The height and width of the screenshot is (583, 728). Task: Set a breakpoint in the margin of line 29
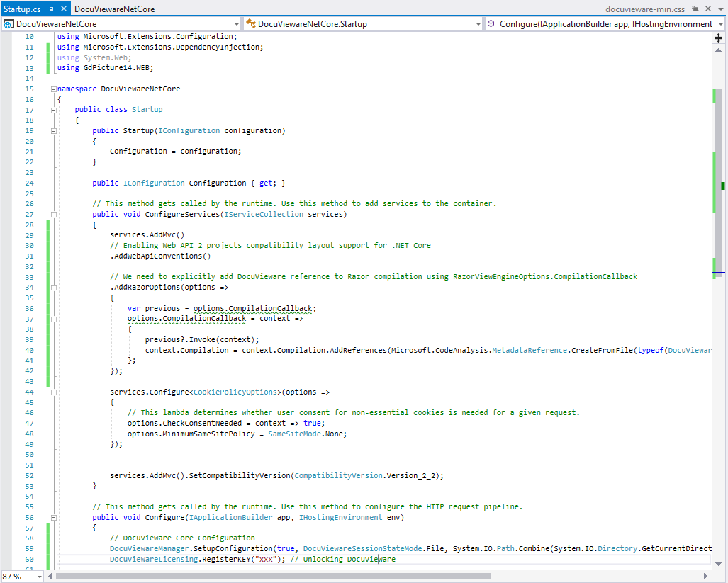tap(7, 234)
